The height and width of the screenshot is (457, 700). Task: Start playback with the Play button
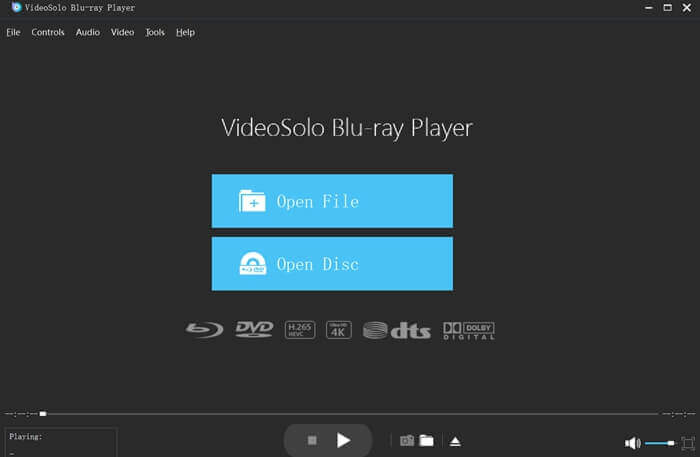click(x=343, y=440)
